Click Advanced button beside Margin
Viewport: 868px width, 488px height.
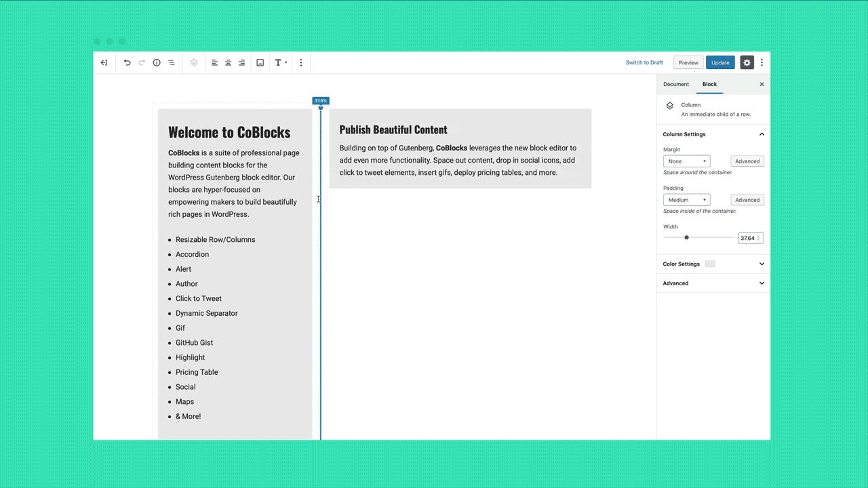pos(747,161)
